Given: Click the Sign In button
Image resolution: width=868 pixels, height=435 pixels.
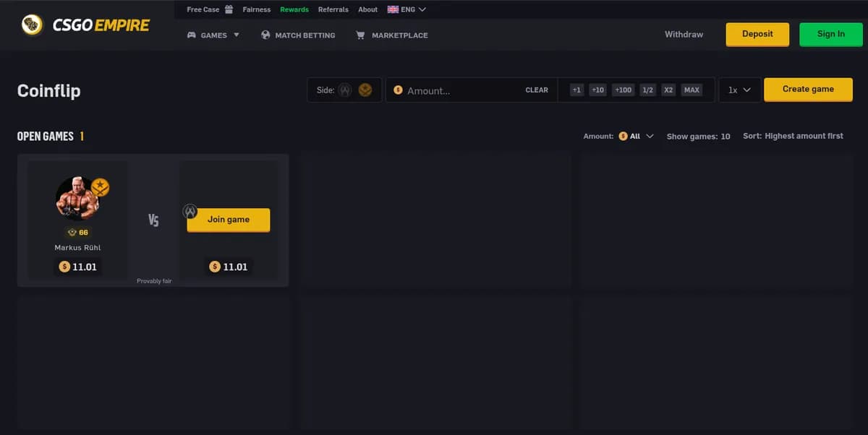Looking at the screenshot, I should (831, 34).
